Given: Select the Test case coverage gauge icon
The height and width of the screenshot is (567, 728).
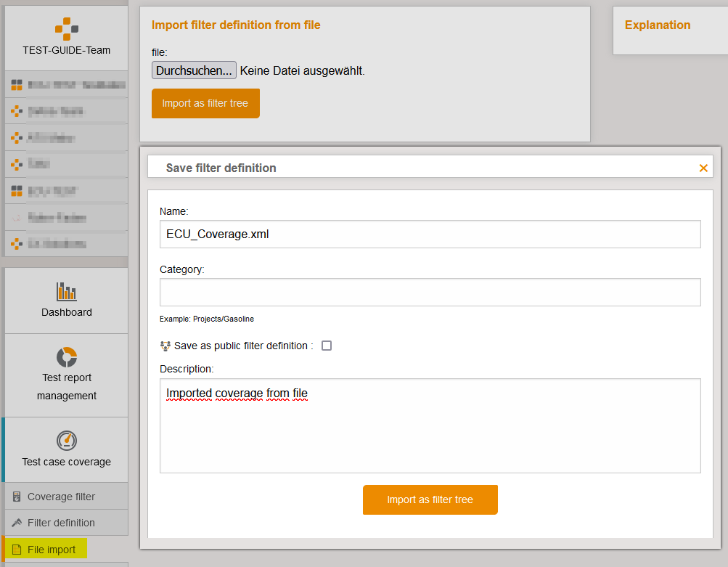Looking at the screenshot, I should (x=67, y=440).
